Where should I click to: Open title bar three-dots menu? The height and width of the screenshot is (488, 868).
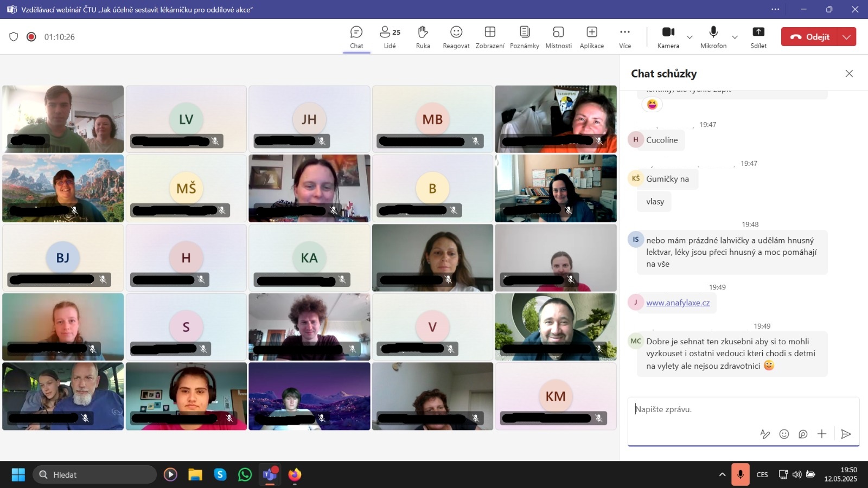tap(775, 9)
